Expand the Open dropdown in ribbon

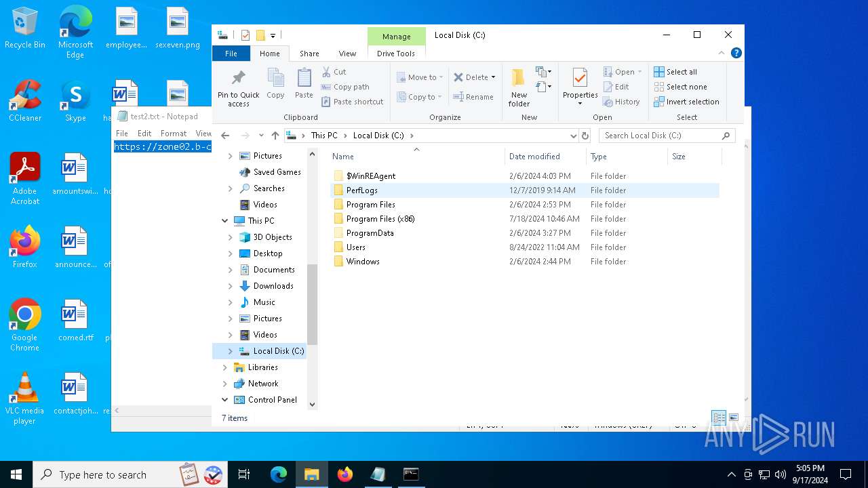pos(639,72)
